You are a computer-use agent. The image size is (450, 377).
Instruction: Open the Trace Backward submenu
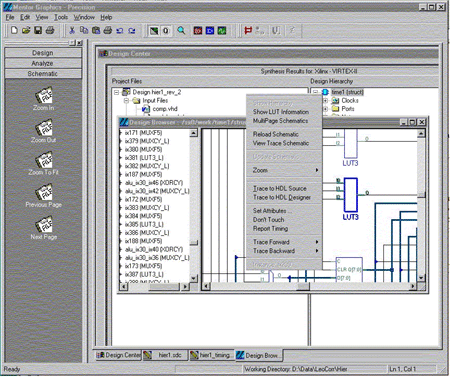click(284, 251)
